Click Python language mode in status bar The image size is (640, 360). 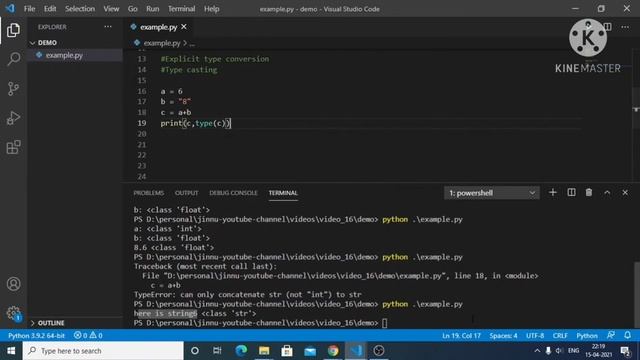[x=587, y=336]
